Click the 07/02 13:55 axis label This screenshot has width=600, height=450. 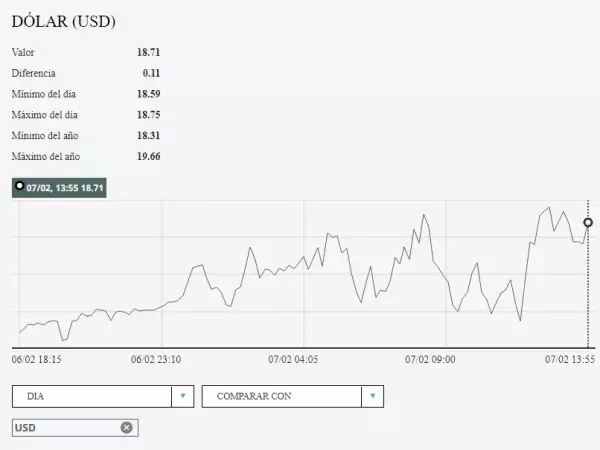[570, 358]
